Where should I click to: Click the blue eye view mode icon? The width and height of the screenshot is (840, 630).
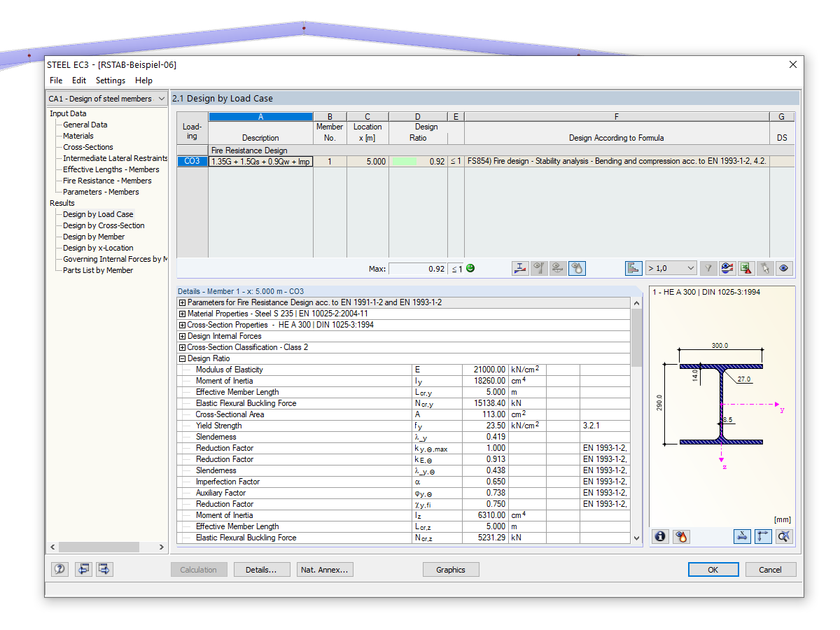[784, 268]
